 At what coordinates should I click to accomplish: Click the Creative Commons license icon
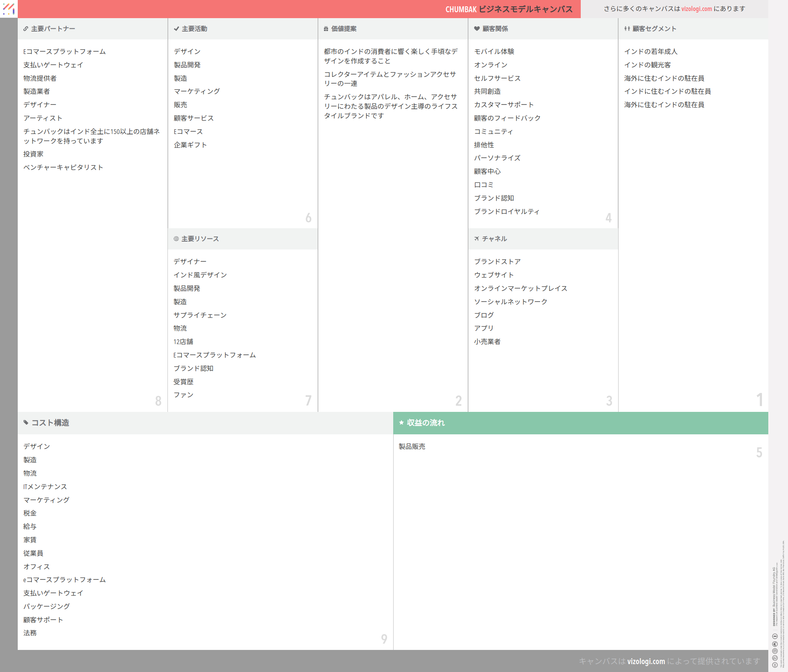(775, 665)
